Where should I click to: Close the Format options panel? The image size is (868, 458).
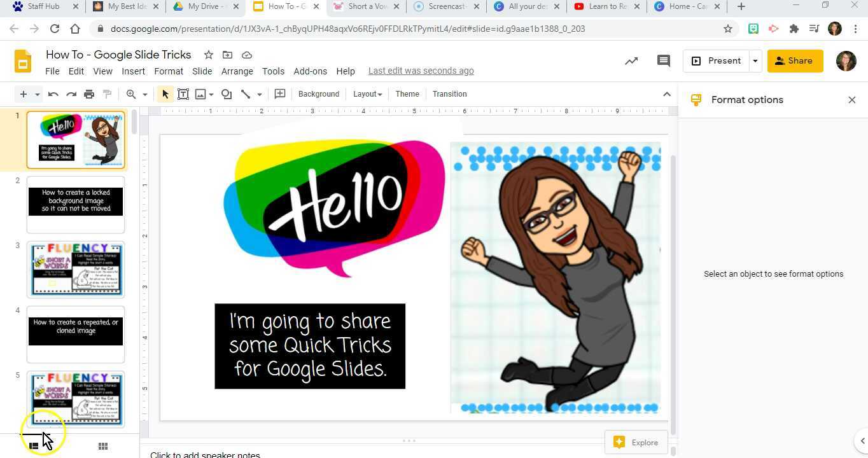point(852,100)
